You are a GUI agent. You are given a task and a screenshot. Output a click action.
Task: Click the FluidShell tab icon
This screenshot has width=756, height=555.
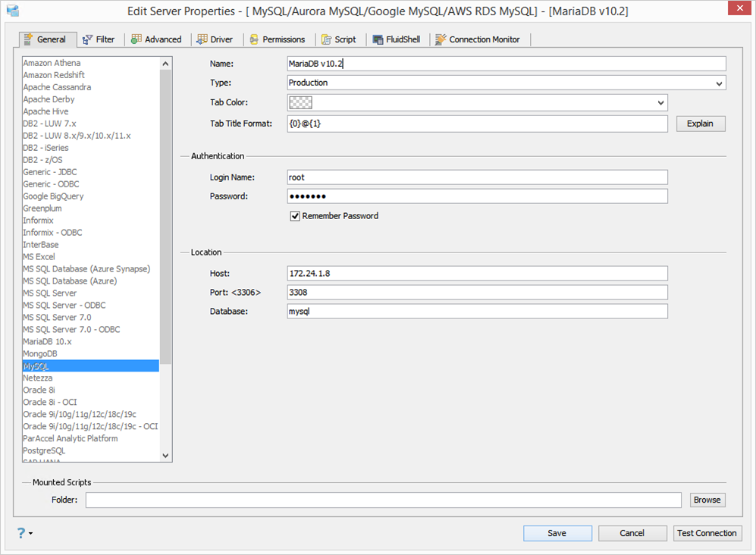[x=378, y=39]
